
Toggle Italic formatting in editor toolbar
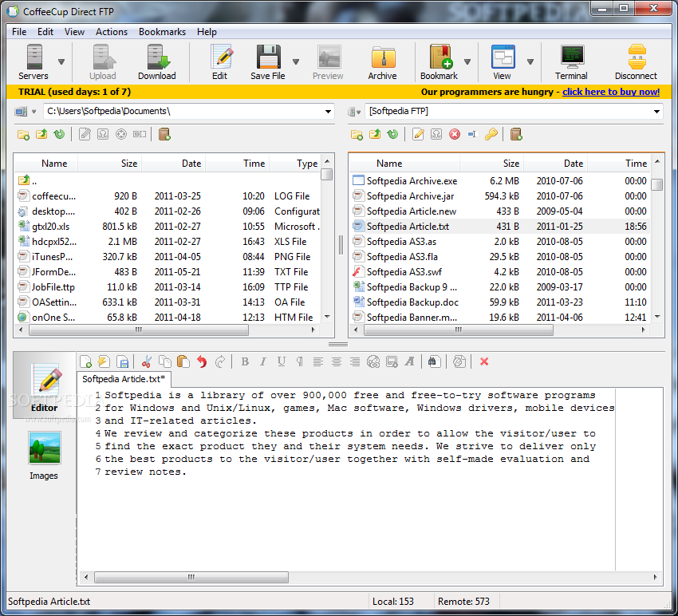(x=263, y=361)
